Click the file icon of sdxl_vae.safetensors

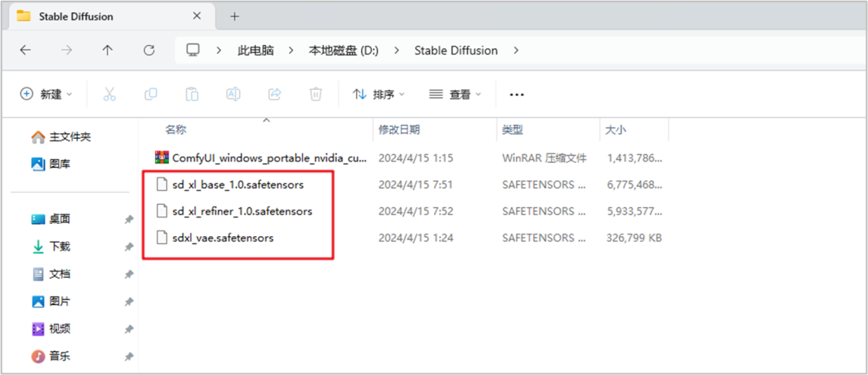coord(161,238)
